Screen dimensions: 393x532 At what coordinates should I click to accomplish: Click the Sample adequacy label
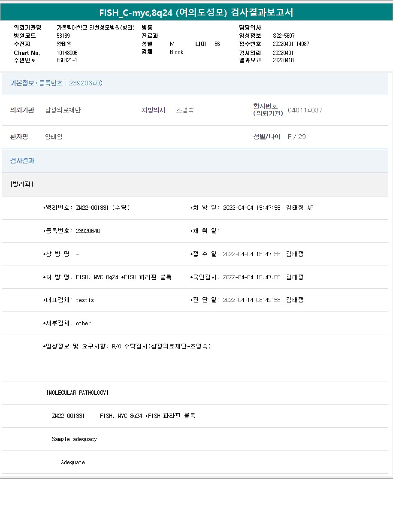[74, 439]
